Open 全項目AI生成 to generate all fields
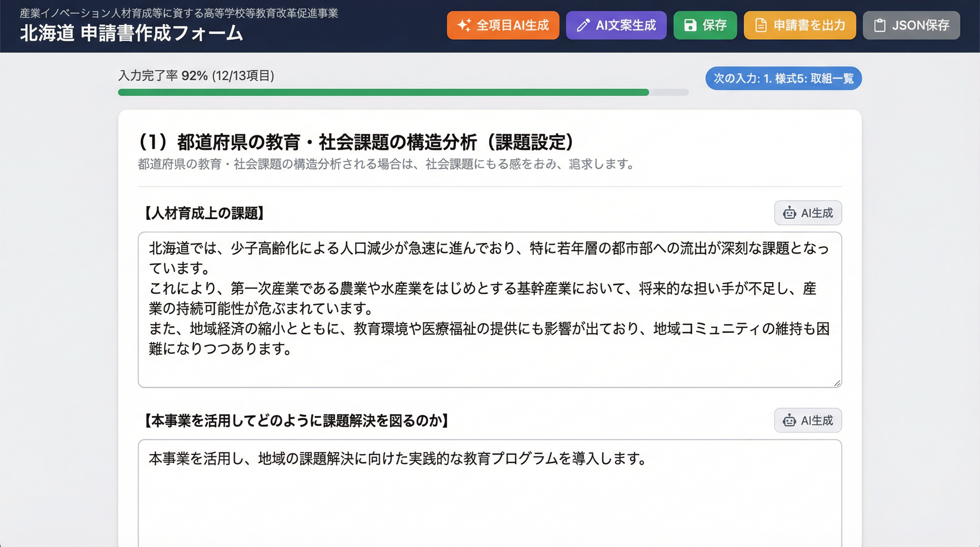Viewport: 980px width, 547px height. [503, 25]
